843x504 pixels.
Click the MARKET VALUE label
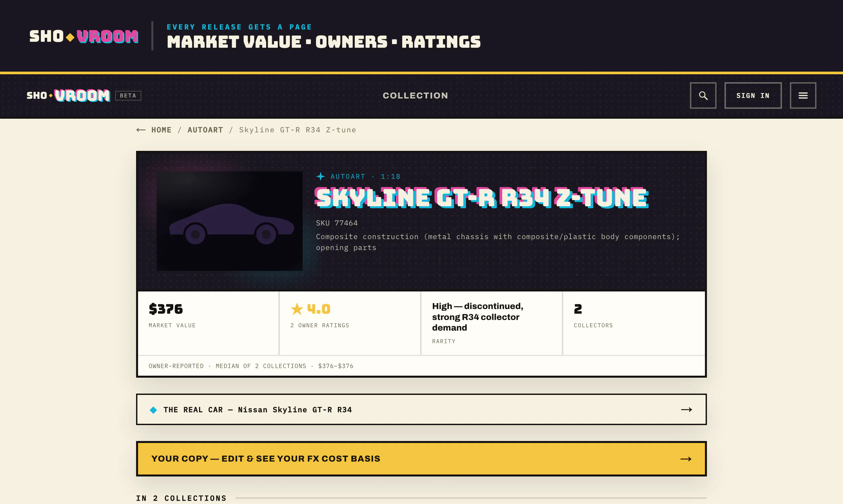(x=172, y=325)
